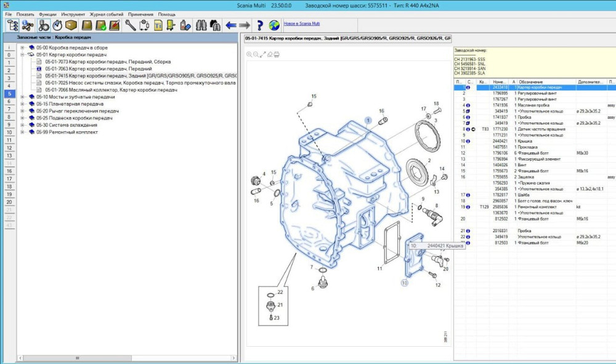Viewport: 616px width, 364px height.
Task: Click the fit-to-window arrows icon above diagram
Action: coord(263,54)
